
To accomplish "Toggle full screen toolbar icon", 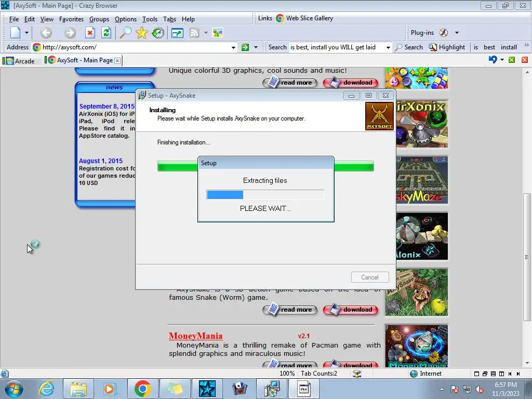I will [x=177, y=33].
